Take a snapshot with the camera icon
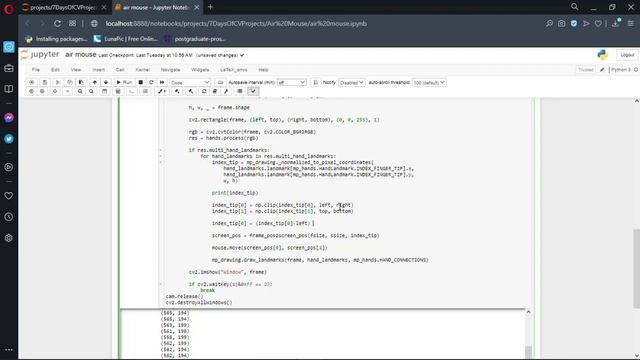Viewport: 640px width, 360px height. 562,24
